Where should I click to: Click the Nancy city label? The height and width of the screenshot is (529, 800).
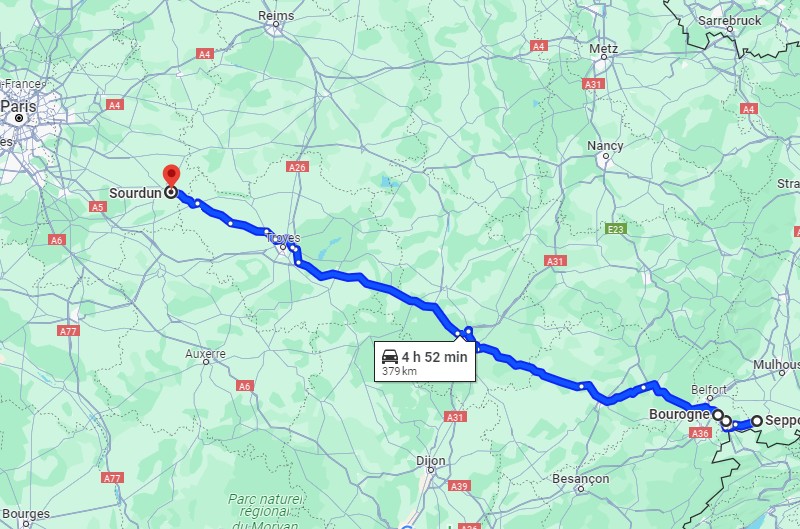[x=605, y=146]
